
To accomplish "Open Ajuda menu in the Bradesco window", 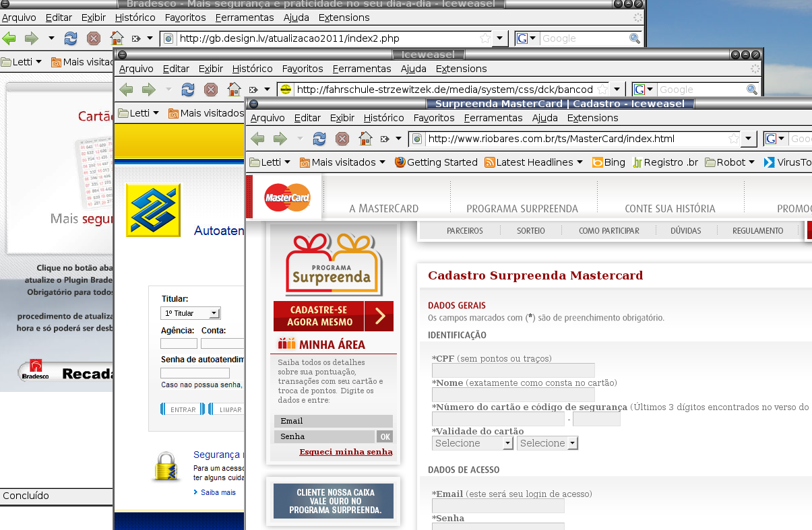I will (x=296, y=18).
